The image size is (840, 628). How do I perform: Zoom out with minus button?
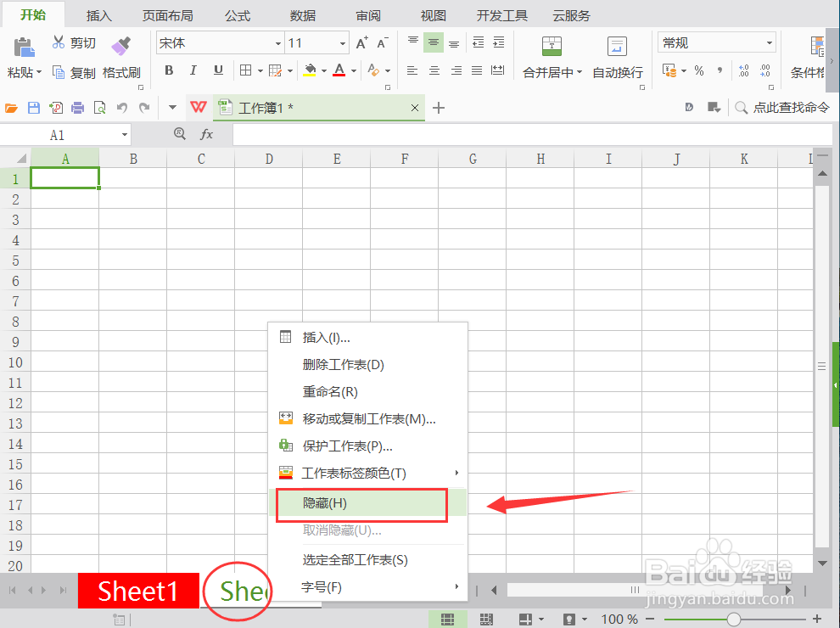(650, 620)
